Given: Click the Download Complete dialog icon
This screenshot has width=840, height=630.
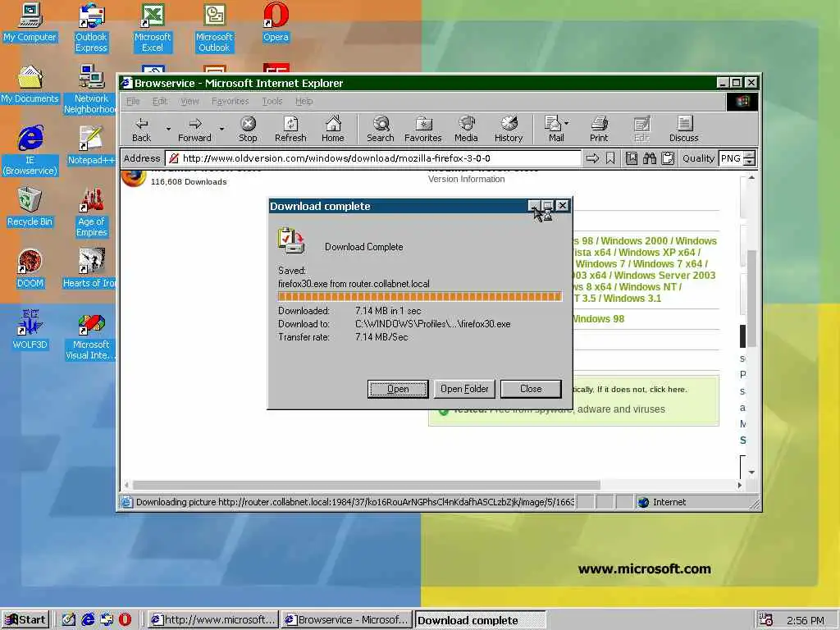Looking at the screenshot, I should tap(291, 240).
